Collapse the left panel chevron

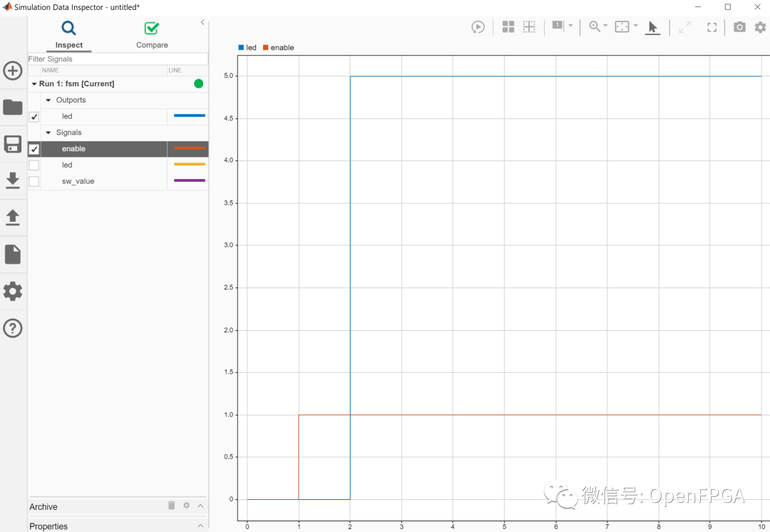202,22
